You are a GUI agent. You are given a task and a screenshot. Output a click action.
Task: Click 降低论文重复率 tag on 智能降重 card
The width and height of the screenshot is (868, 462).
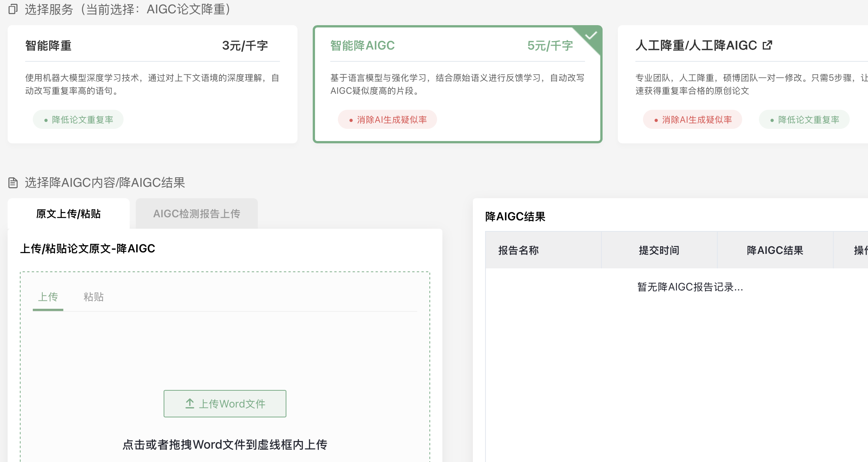(78, 120)
